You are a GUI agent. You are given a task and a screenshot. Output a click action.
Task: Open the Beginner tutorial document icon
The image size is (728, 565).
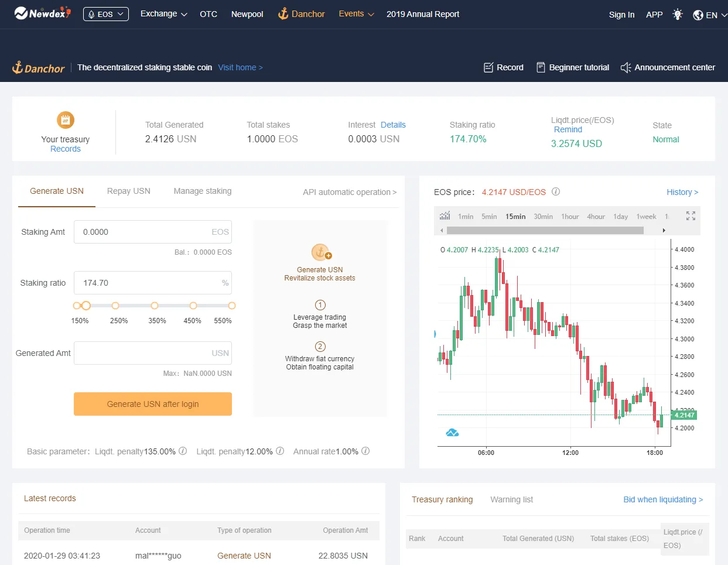[541, 67]
